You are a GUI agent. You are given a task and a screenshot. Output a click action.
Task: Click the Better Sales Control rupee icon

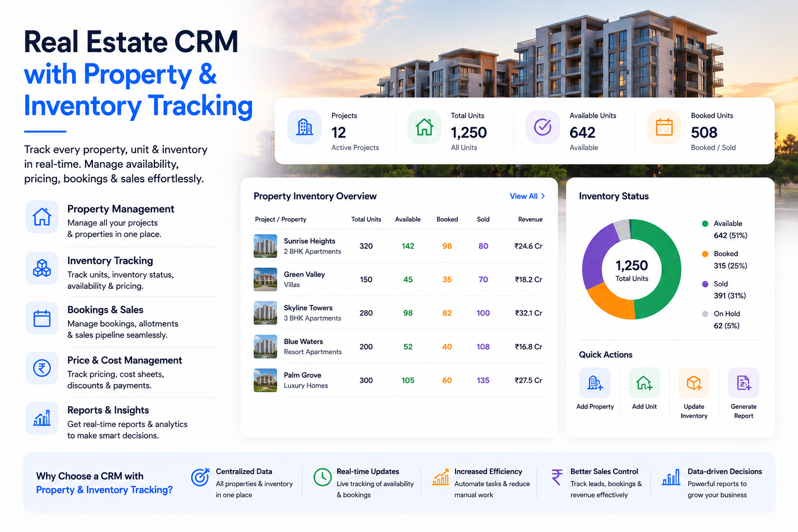(x=557, y=477)
